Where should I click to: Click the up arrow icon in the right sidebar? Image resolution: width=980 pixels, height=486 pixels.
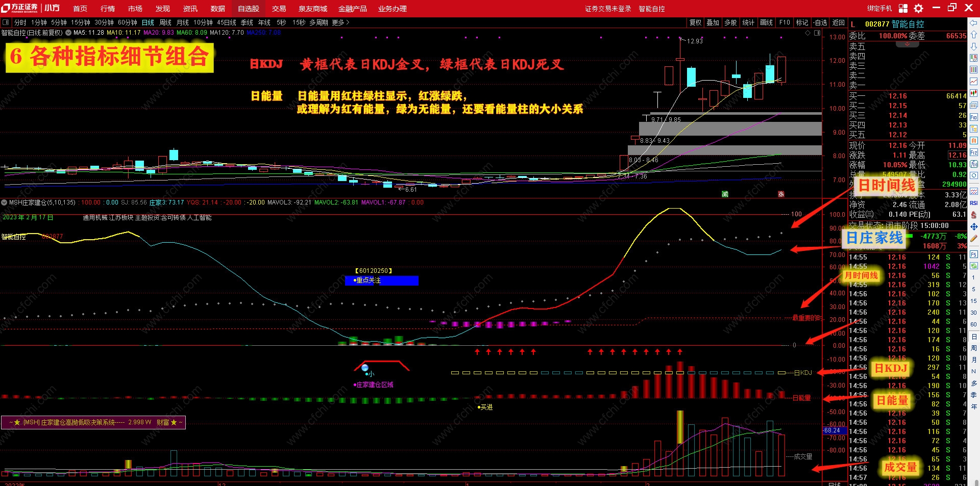tap(974, 34)
